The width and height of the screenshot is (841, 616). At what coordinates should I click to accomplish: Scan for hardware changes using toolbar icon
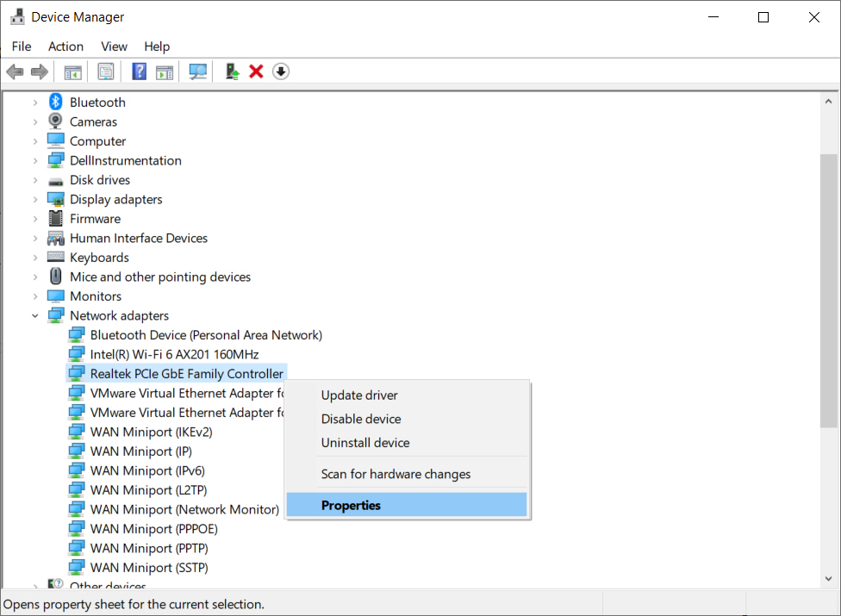click(x=198, y=72)
